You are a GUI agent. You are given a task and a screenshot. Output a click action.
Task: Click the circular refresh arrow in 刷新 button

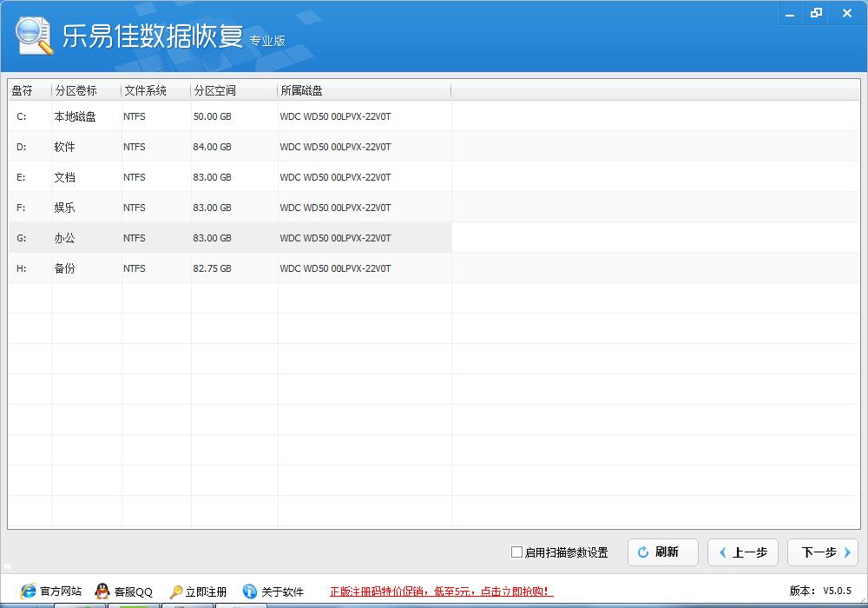pyautogui.click(x=642, y=552)
